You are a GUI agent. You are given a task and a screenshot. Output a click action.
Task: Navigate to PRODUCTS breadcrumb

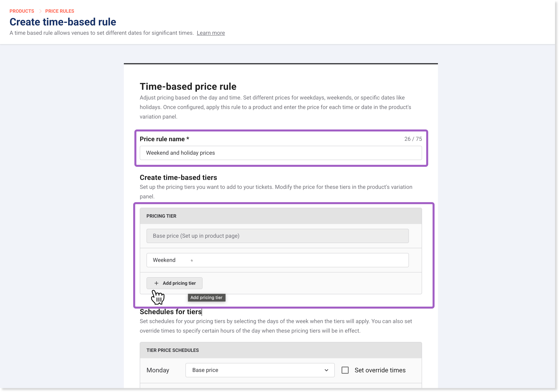pos(22,11)
